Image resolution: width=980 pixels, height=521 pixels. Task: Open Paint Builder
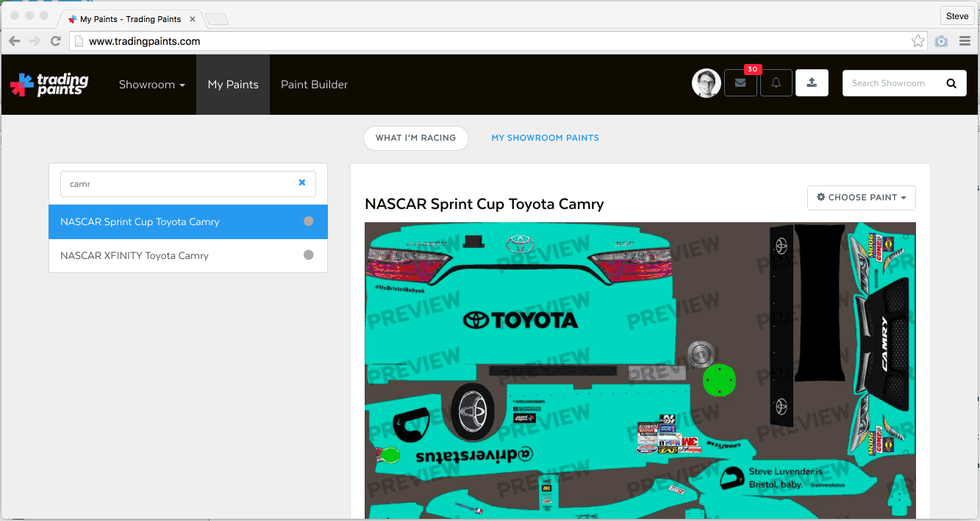314,85
